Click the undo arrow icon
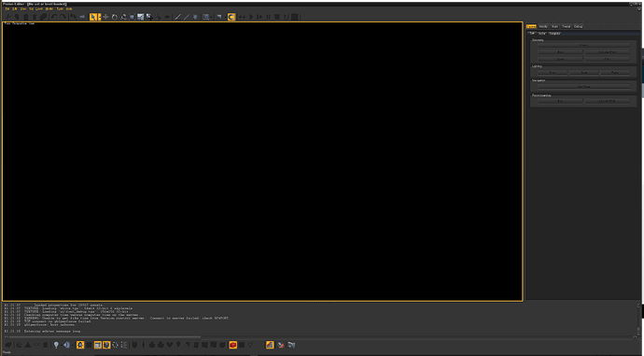 [54, 17]
